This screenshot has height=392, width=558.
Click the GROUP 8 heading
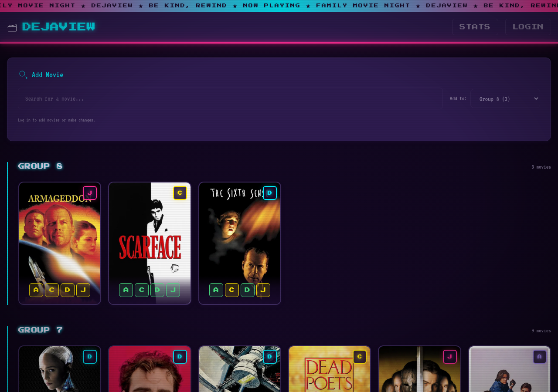(40, 166)
